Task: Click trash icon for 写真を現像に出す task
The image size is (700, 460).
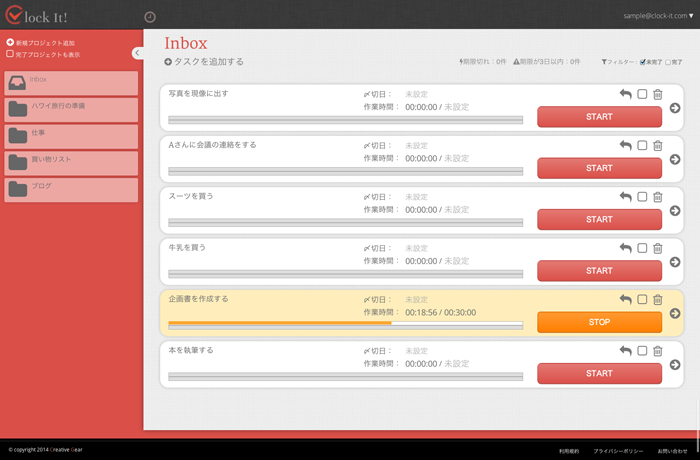Action: pos(657,94)
